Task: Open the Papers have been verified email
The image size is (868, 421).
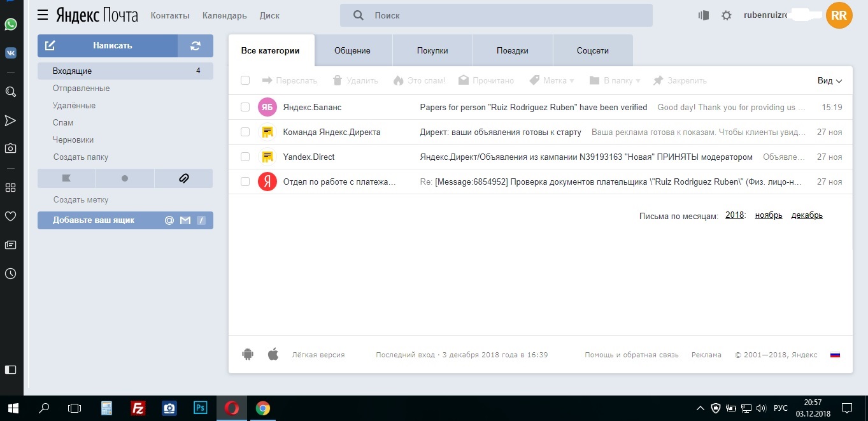Action: (534, 107)
